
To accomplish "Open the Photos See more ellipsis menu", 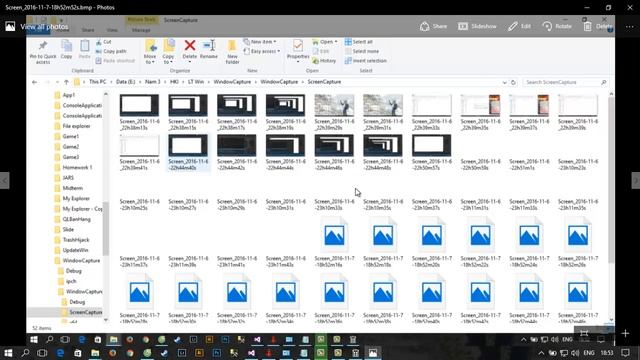I will (630, 27).
